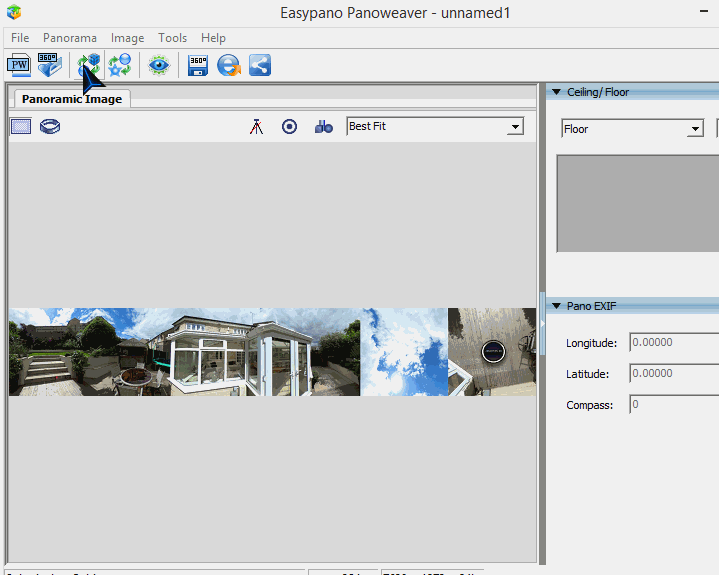Click the batch stitch stars icon
The width and height of the screenshot is (719, 575).
click(x=120, y=65)
